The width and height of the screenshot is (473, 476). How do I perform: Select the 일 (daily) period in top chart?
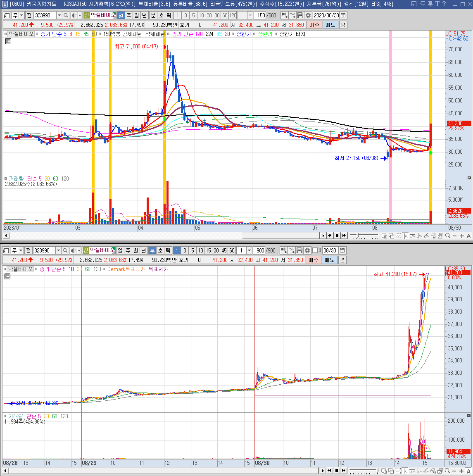point(121,15)
